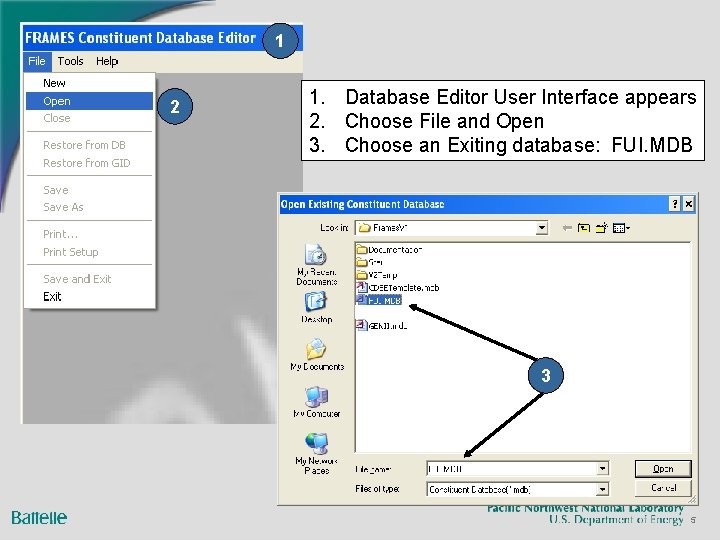Open My Documents in the places bar

[x=317, y=354]
